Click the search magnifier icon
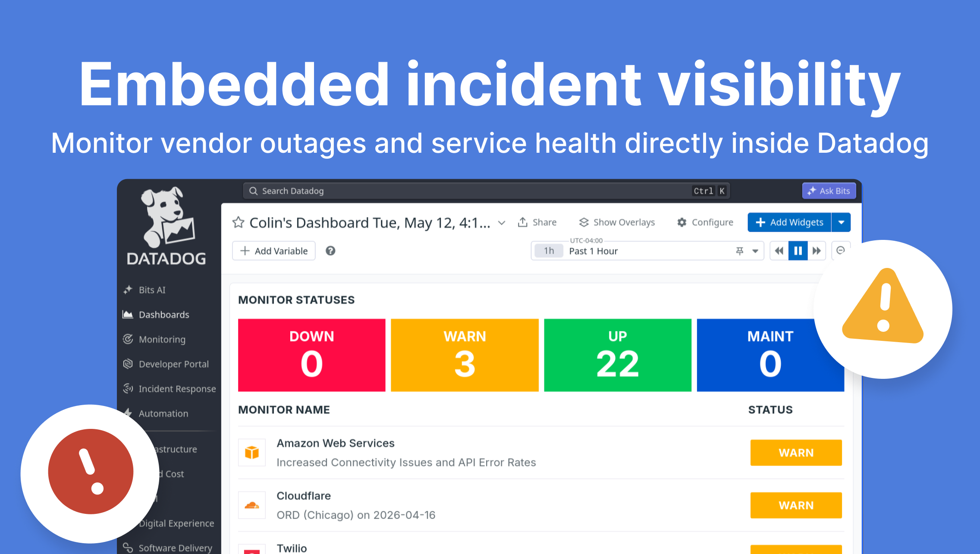This screenshot has height=554, width=980. [254, 191]
